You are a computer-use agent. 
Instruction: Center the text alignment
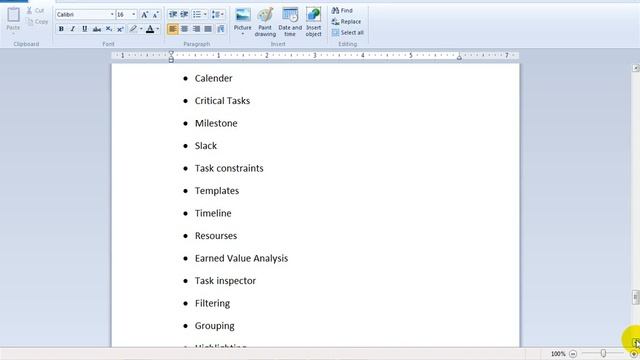(x=184, y=29)
